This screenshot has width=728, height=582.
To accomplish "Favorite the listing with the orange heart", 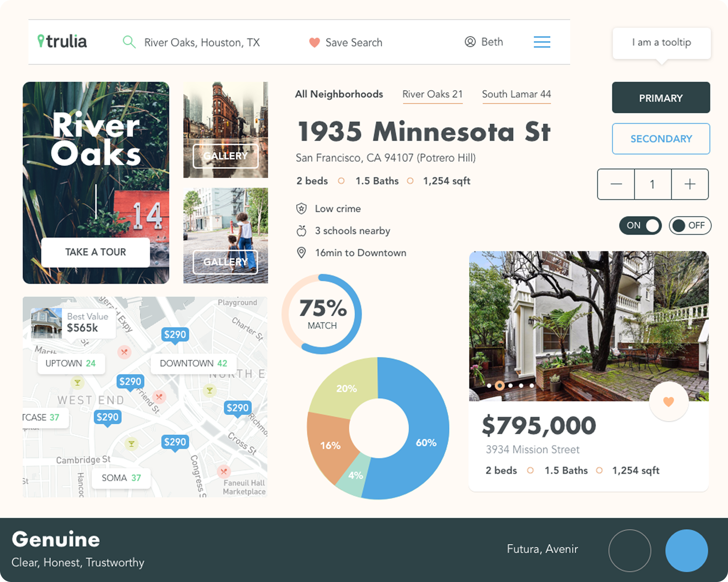I will click(668, 402).
